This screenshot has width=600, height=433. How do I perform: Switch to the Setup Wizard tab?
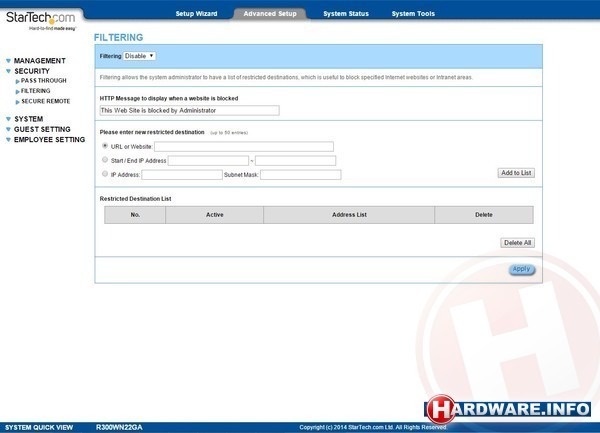coord(196,14)
